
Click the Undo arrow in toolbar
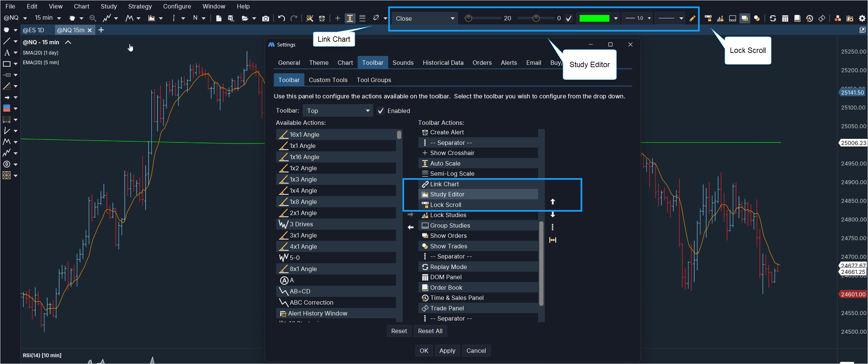[x=281, y=18]
